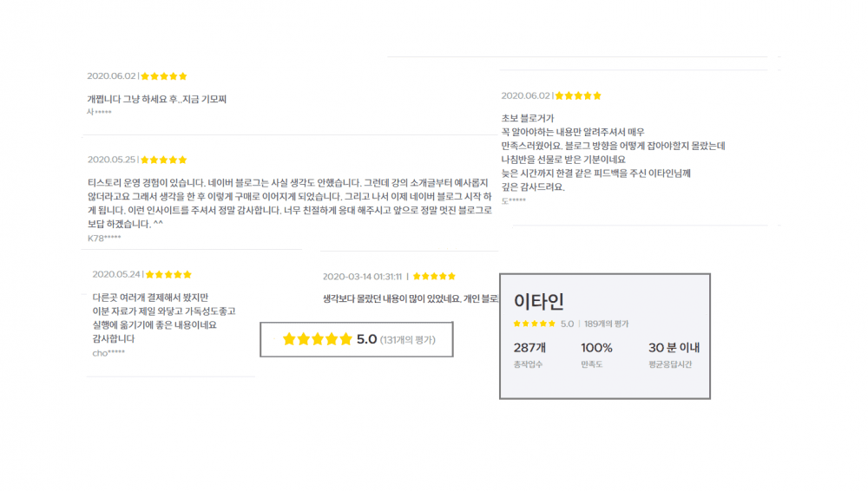Screen dimensions: 868x491
Task: Click the stars on the 초보 블로거가 review
Action: (x=578, y=95)
